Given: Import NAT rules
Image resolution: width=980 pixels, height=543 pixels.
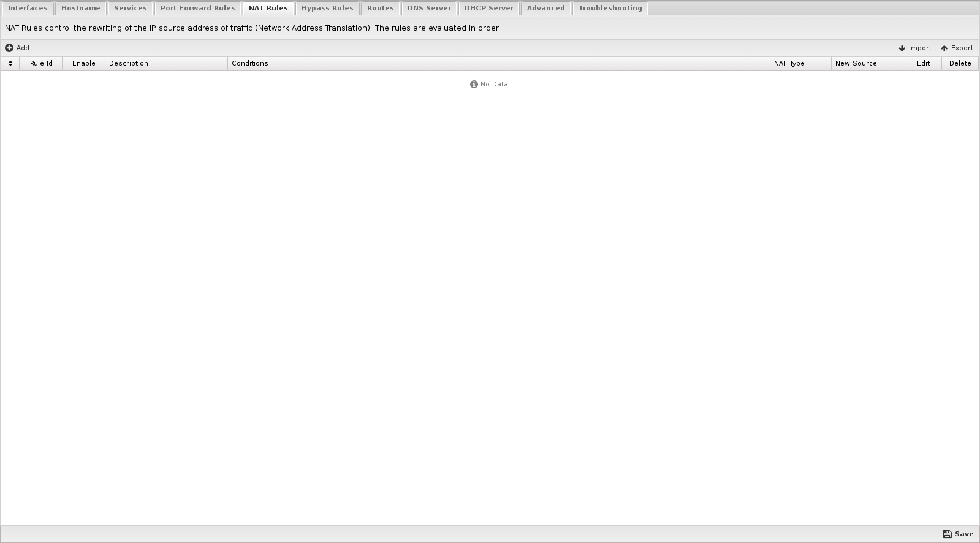Looking at the screenshot, I should tap(915, 48).
